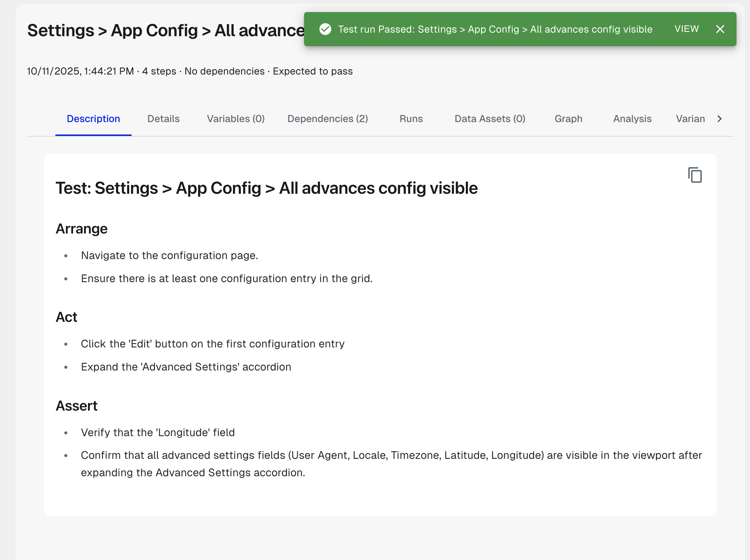Click the page title Settings breadcrumb heading

[165, 31]
